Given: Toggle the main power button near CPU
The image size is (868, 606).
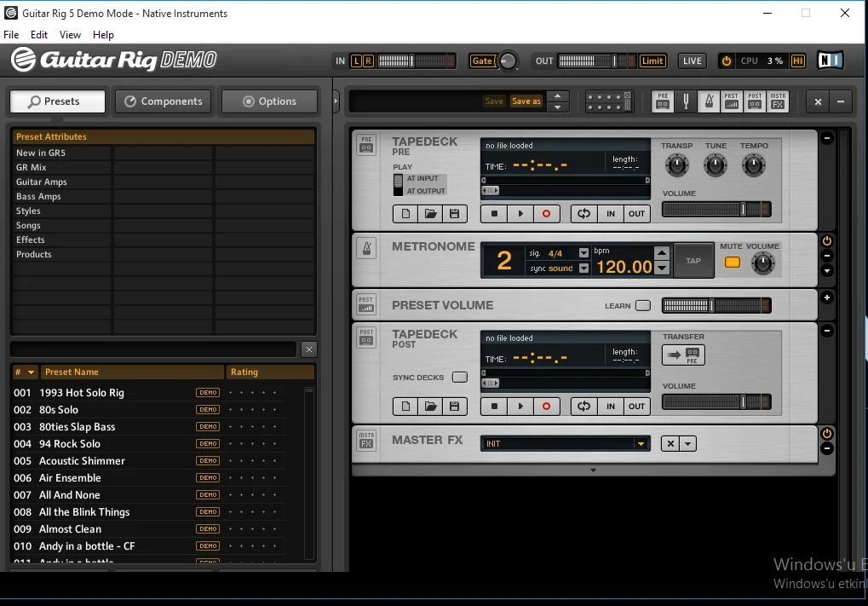Looking at the screenshot, I should click(x=727, y=61).
